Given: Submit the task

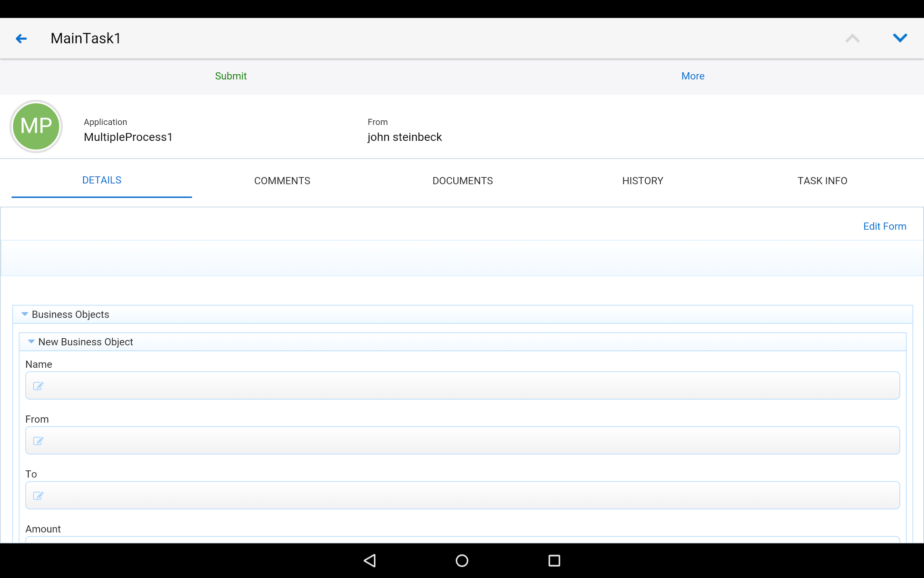Looking at the screenshot, I should pos(231,76).
